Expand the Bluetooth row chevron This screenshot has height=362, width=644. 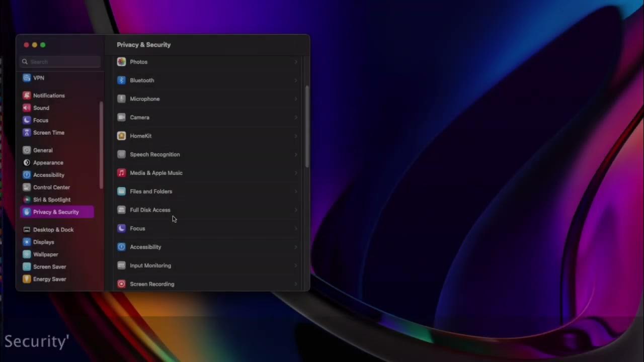[296, 80]
